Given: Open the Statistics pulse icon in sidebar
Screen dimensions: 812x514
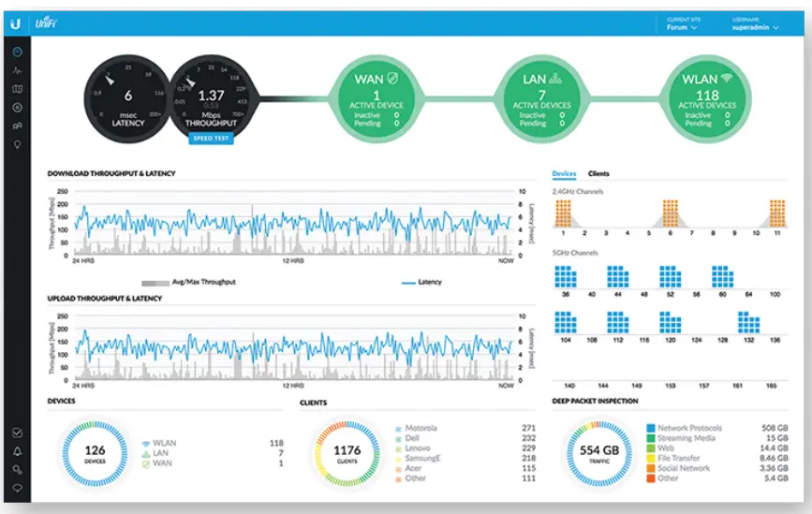Looking at the screenshot, I should click(17, 70).
